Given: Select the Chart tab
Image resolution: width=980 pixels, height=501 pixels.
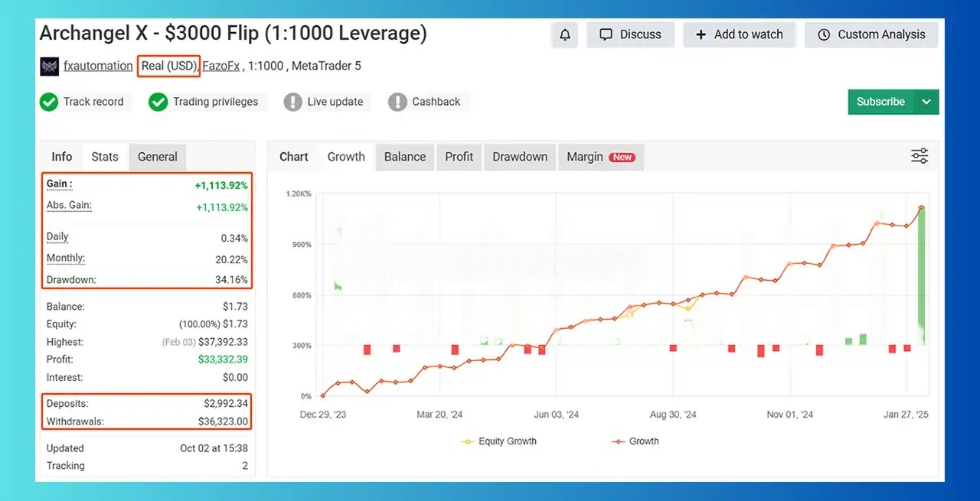Looking at the screenshot, I should click(294, 157).
